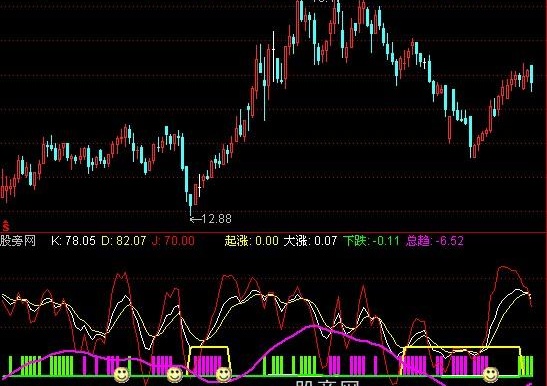Image resolution: width=547 pixels, height=386 pixels.
Task: Select the 股旁网 indicator name label
Action: point(18,241)
